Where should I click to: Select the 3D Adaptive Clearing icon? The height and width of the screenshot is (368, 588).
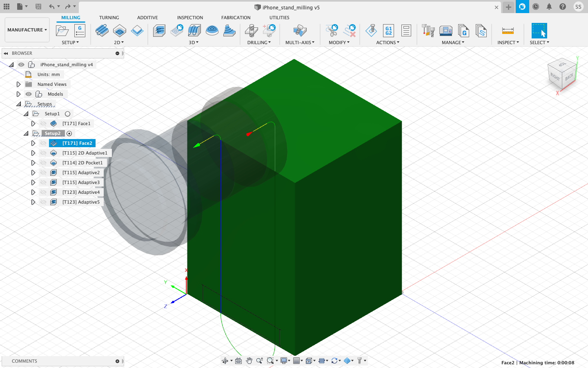pos(159,31)
